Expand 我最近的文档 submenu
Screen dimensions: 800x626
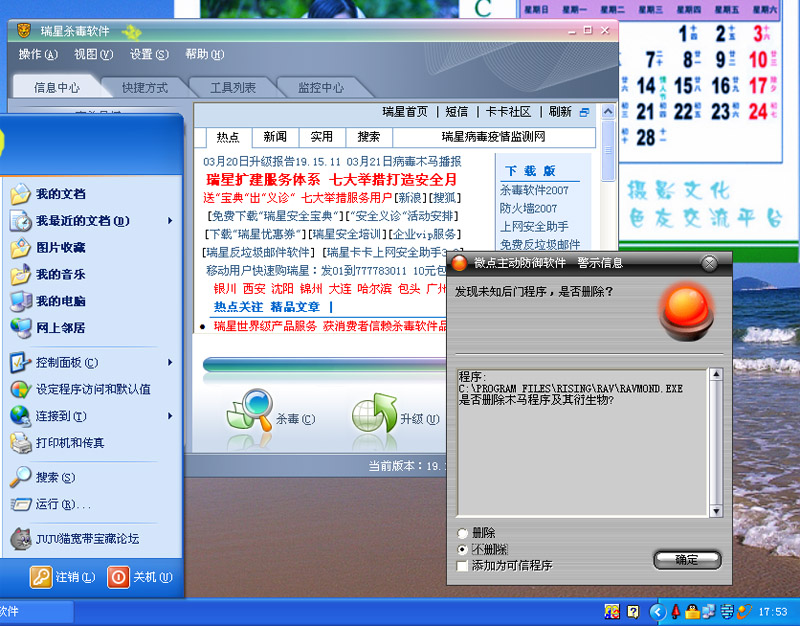(x=170, y=221)
